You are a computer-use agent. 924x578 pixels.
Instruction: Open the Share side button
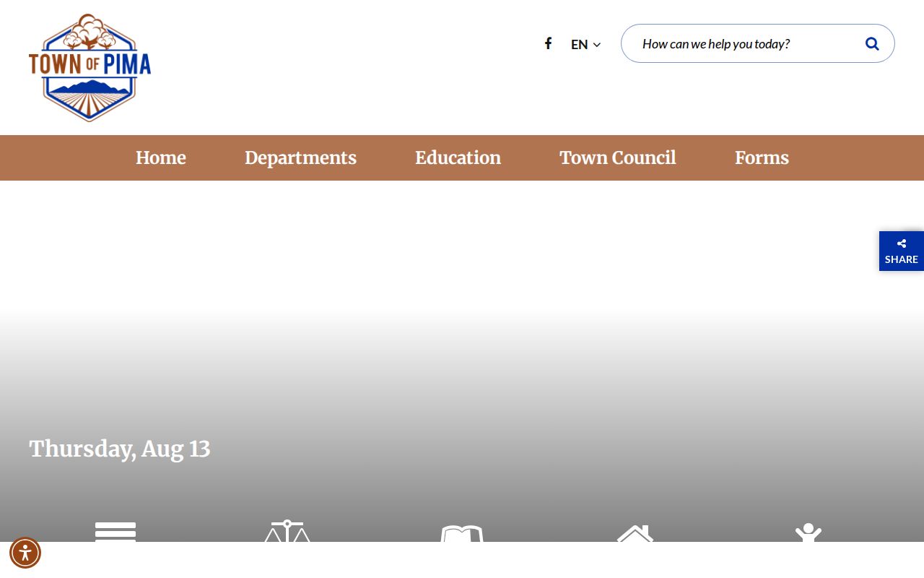click(x=902, y=251)
